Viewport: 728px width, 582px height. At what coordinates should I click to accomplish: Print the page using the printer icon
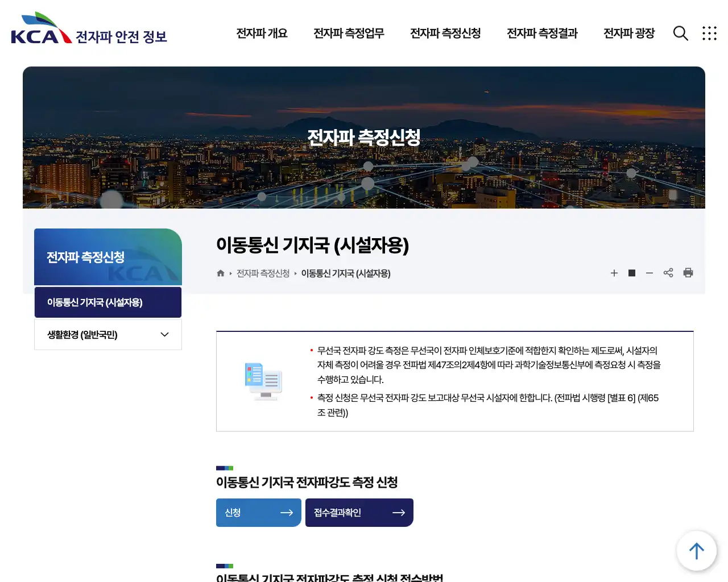tap(688, 273)
